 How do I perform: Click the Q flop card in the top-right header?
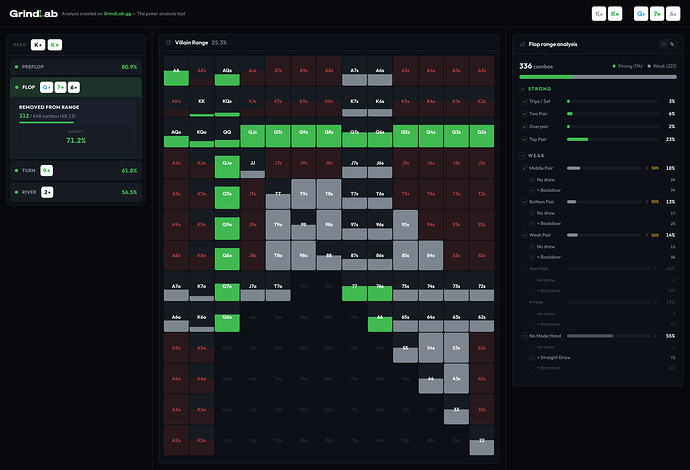coord(640,14)
